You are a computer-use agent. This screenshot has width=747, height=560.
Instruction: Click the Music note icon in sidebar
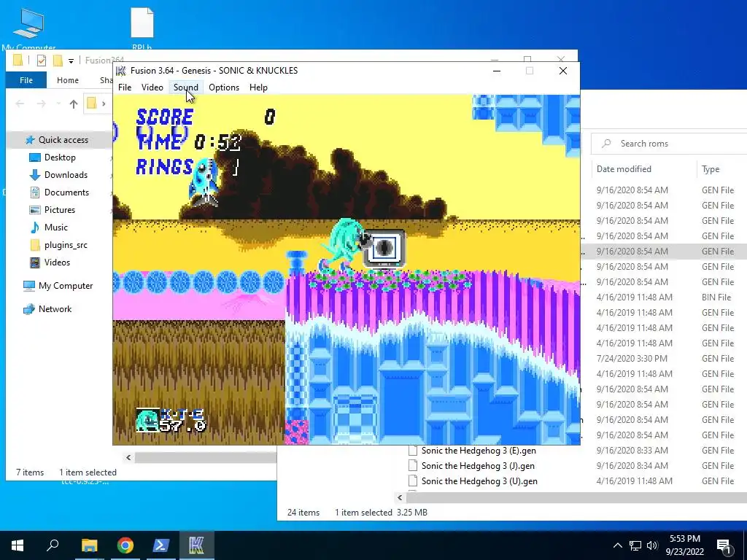(x=35, y=227)
